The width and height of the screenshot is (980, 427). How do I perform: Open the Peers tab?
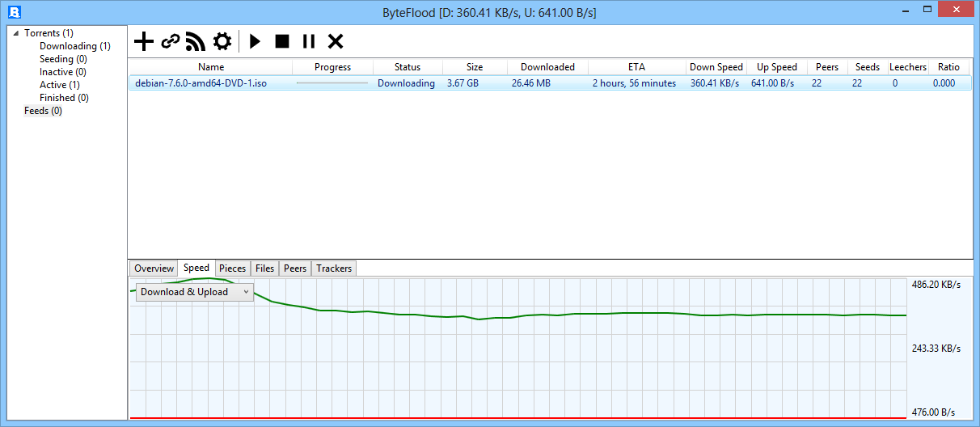tap(295, 268)
